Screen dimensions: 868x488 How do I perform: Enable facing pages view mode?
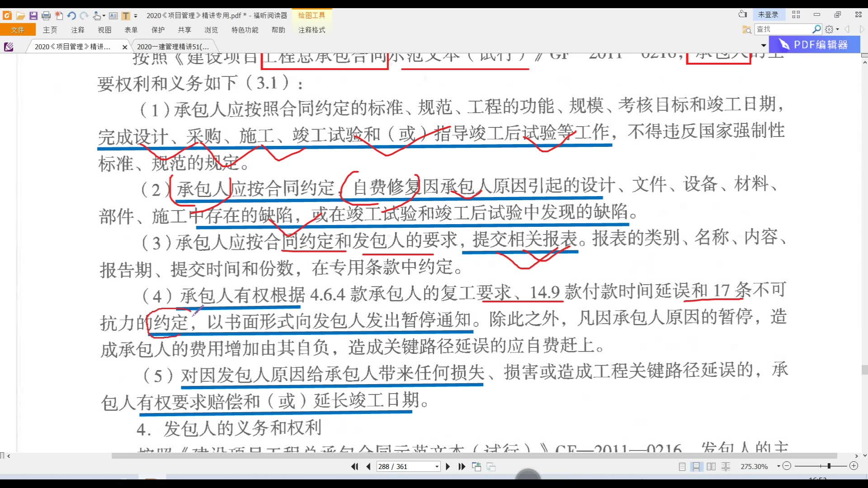(712, 466)
